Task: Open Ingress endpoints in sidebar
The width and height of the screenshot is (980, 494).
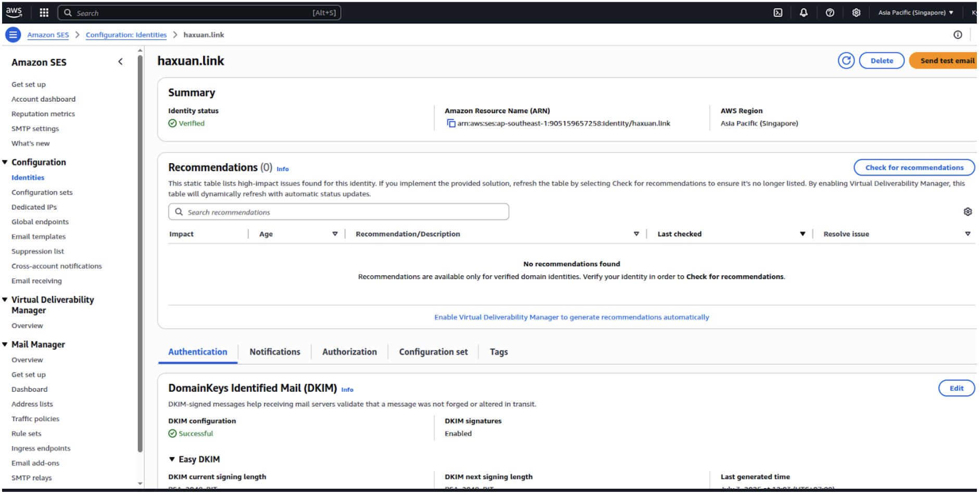Action: [41, 448]
